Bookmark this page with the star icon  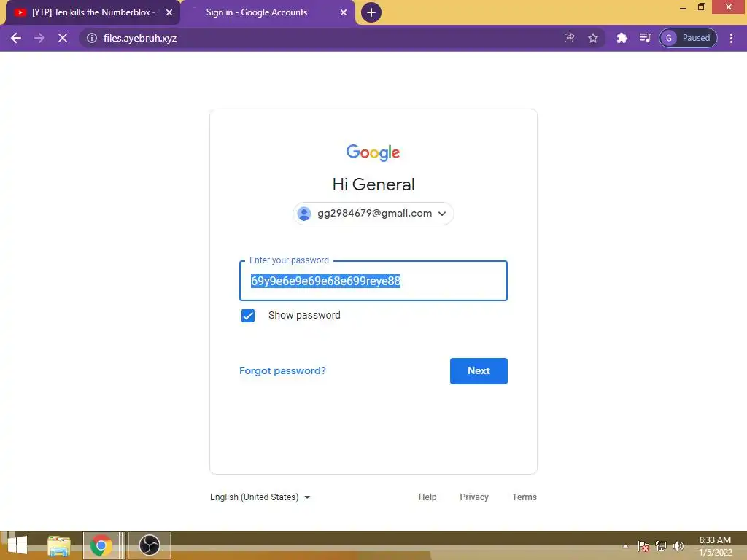pyautogui.click(x=592, y=38)
